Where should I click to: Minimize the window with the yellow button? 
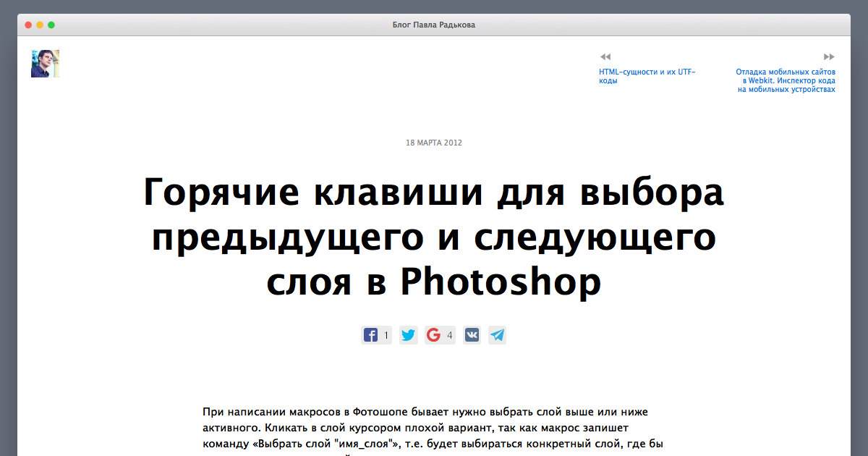click(40, 25)
